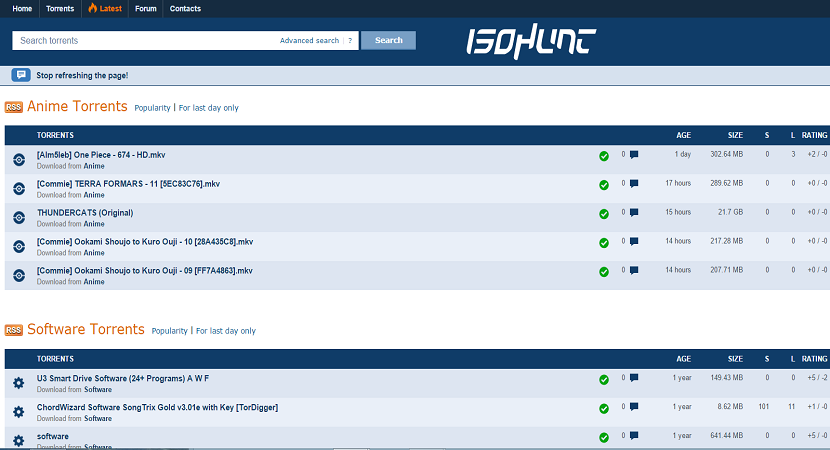Open [Alm5leb] One Piece - 674 torrent

click(x=101, y=155)
